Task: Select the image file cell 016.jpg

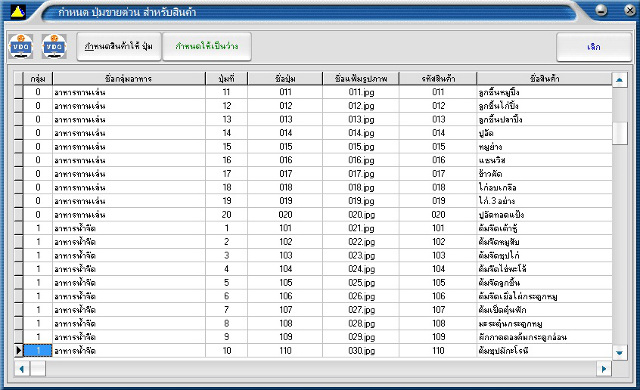Action: point(361,160)
